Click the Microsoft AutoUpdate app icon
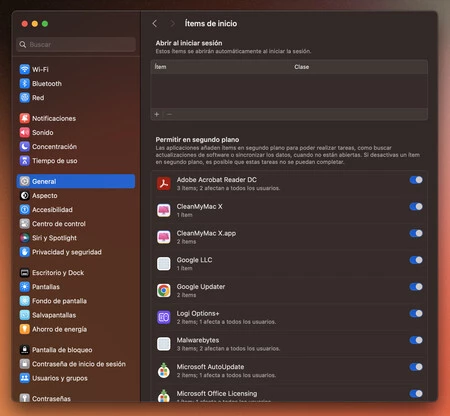This screenshot has height=416, width=450. coord(164,370)
